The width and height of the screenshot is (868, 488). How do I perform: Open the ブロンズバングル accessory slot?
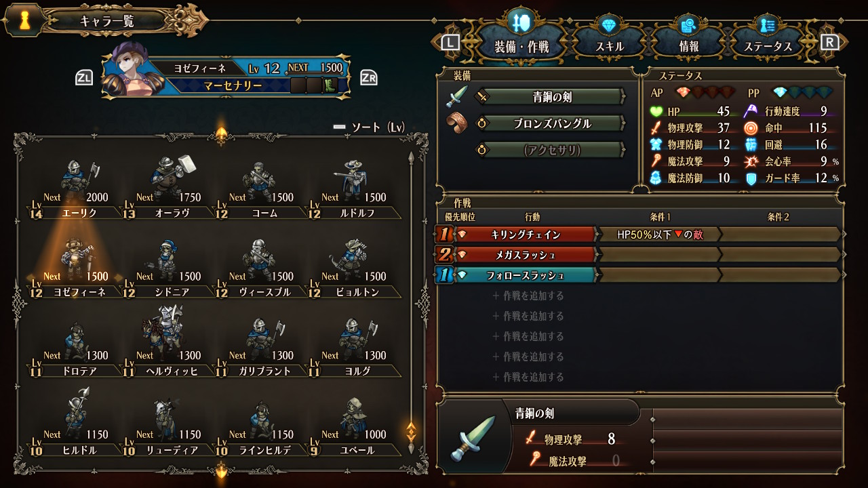tap(550, 123)
